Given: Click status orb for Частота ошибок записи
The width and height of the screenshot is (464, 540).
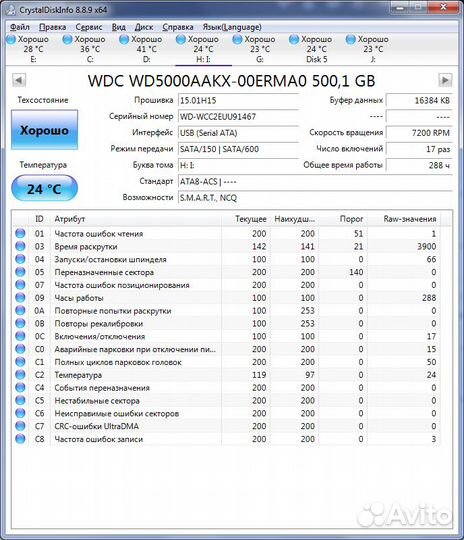Looking at the screenshot, I should click(x=20, y=439).
